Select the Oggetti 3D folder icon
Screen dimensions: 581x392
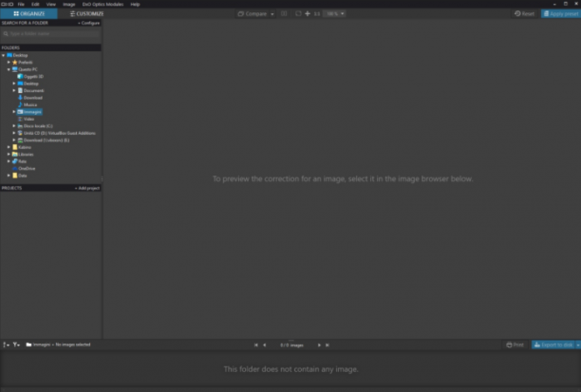point(20,76)
